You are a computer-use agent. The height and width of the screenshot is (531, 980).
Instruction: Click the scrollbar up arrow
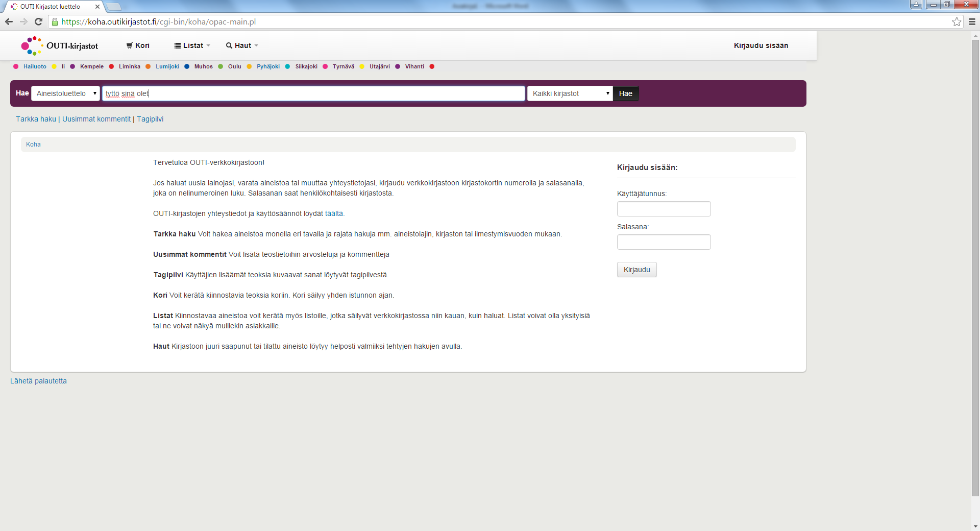[975, 36]
